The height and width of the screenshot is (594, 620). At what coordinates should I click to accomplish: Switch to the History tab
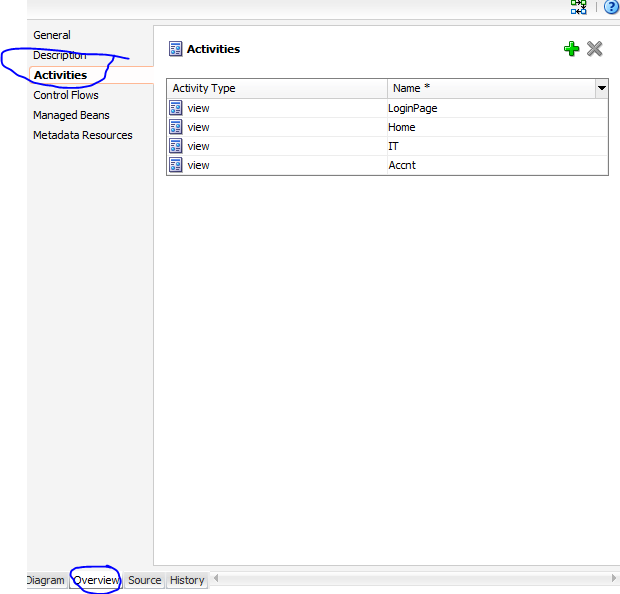coord(187,580)
